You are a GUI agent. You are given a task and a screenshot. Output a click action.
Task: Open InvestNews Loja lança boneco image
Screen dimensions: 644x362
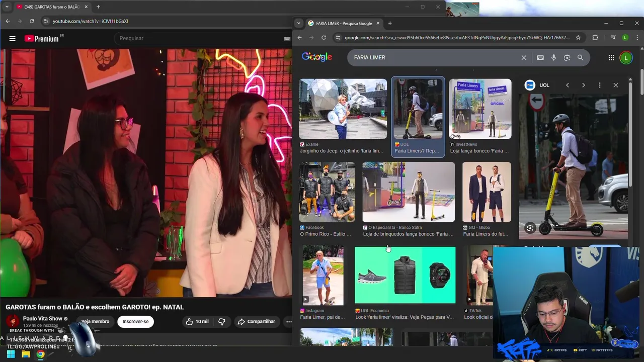click(480, 109)
